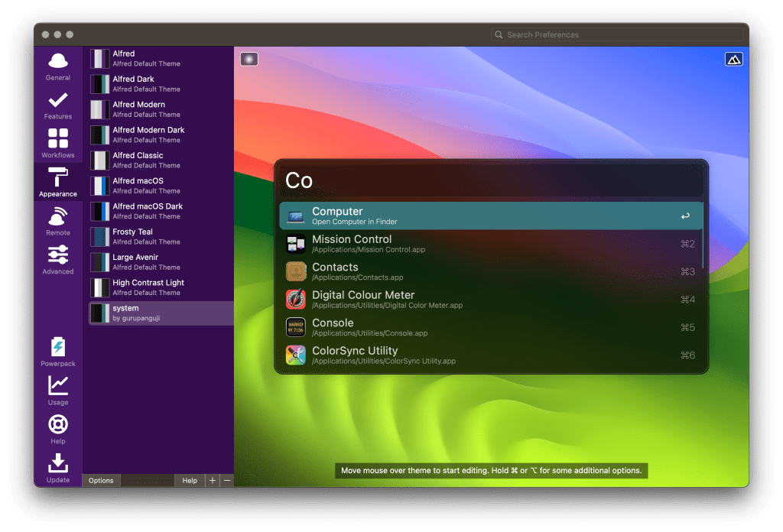Open the General preferences hat icon
783x532 pixels.
tap(58, 62)
